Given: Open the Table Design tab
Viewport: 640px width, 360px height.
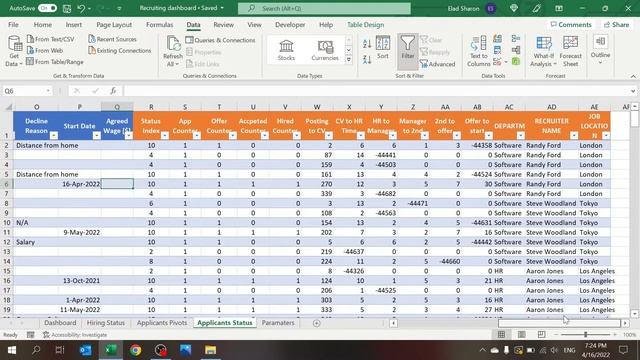Looking at the screenshot, I should coord(365,24).
